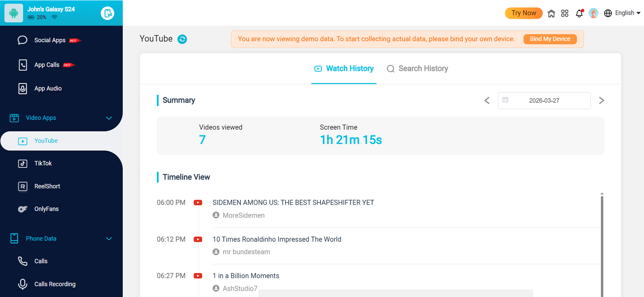Check the notification bell icon
This screenshot has width=644, height=297.
click(579, 13)
